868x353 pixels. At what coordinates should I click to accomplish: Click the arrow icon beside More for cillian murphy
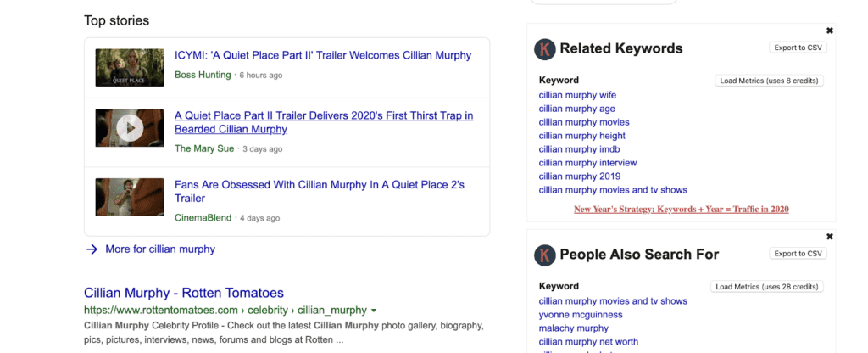click(92, 249)
